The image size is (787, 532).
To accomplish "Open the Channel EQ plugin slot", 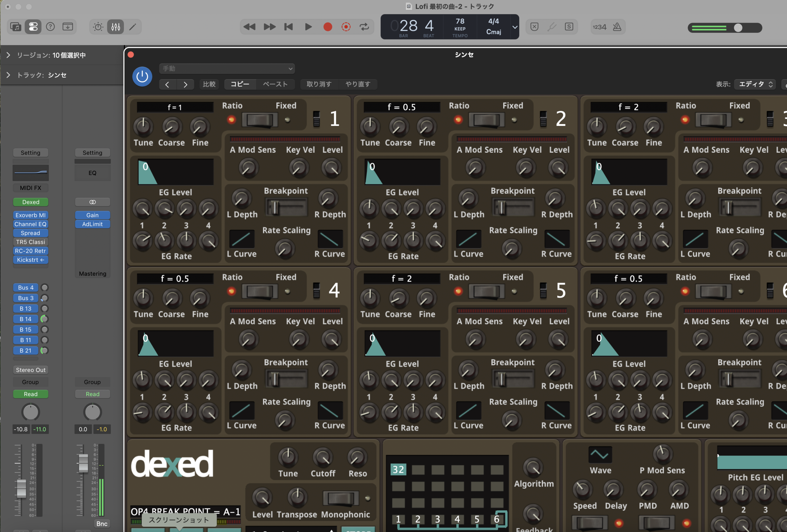I will [30, 224].
